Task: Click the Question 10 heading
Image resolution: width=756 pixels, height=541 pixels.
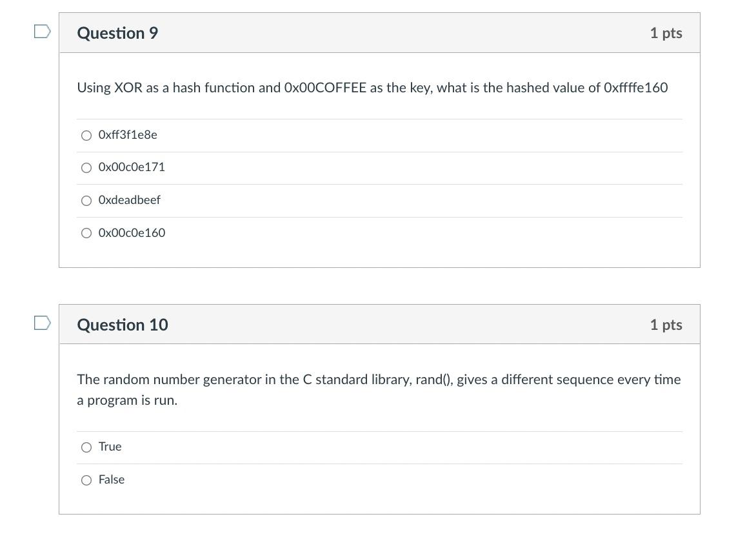Action: pos(123,325)
